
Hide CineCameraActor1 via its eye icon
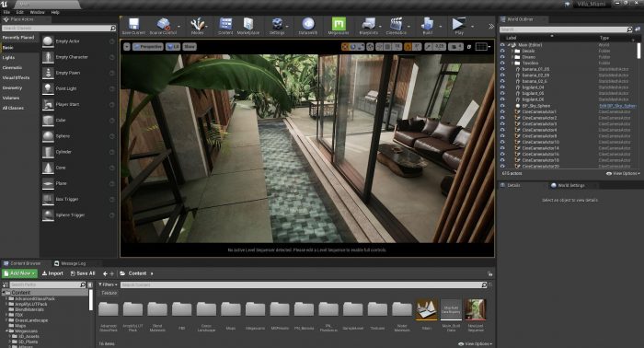coord(502,111)
